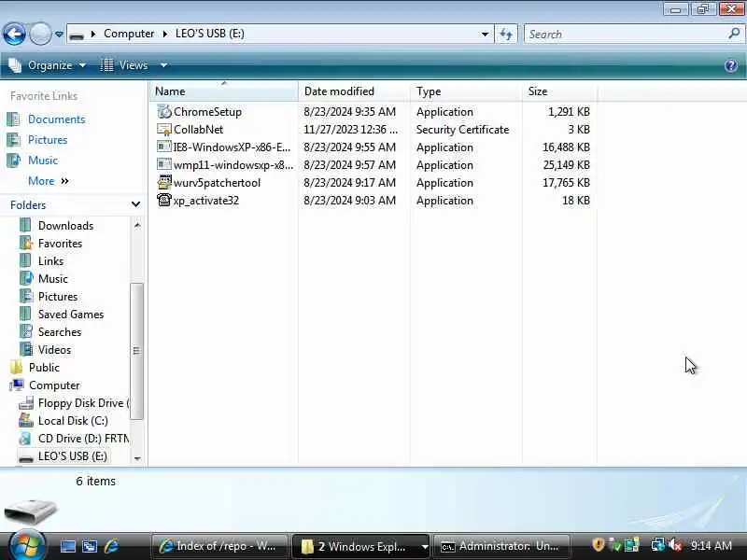This screenshot has height=560, width=747.
Task: Select the ChromeSetup file icon
Action: pyautogui.click(x=164, y=111)
